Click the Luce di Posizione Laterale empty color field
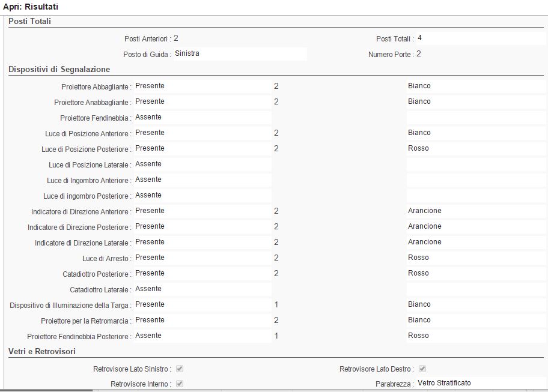This screenshot has width=548, height=392. (476, 164)
